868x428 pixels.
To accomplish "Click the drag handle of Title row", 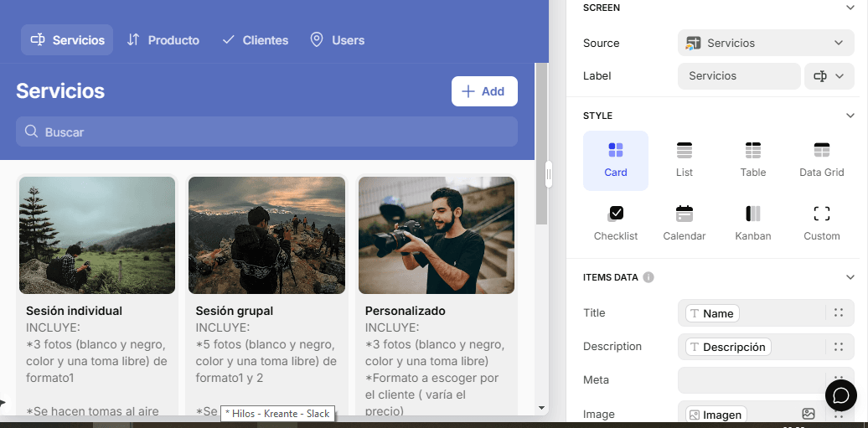I will [x=839, y=312].
